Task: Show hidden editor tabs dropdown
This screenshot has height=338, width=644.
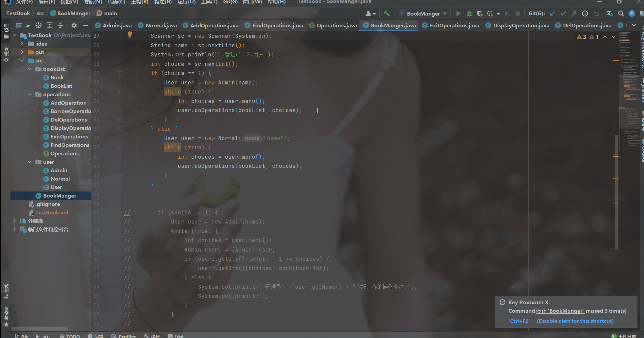Action: tap(634, 25)
